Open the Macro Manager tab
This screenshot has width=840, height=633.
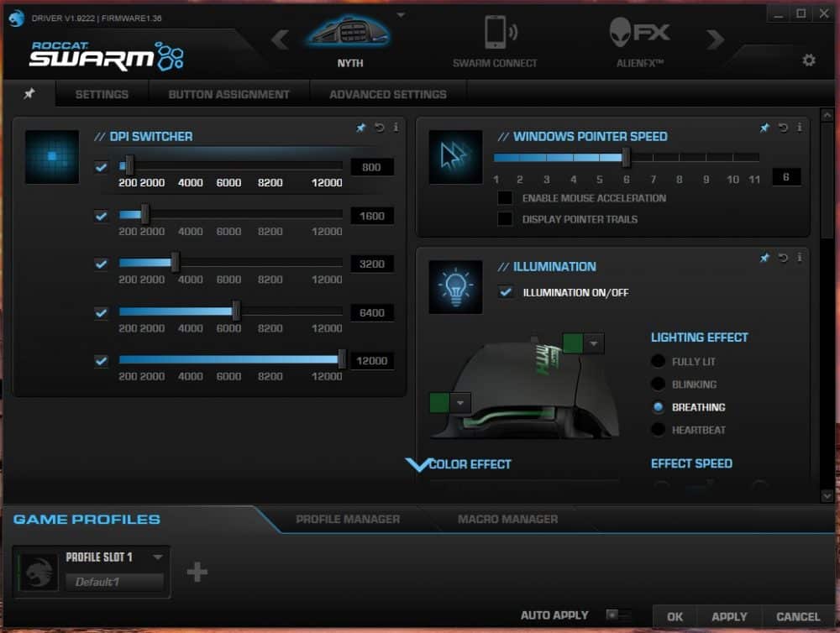point(508,519)
